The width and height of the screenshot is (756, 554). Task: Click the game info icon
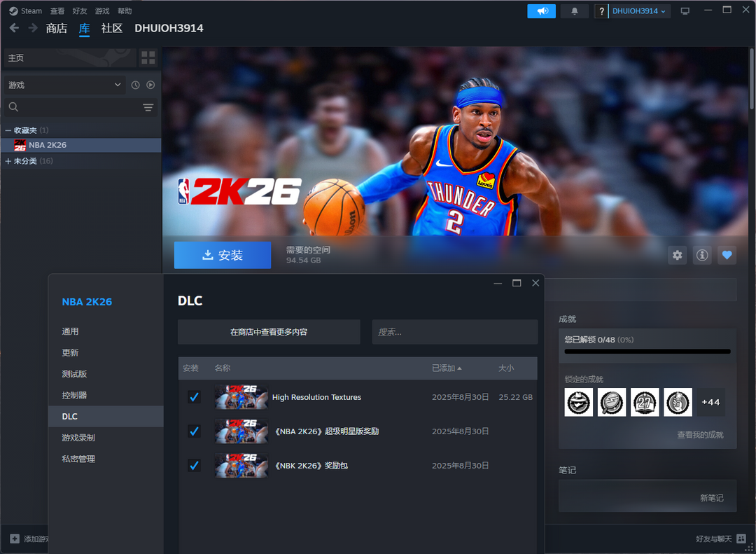pyautogui.click(x=702, y=256)
